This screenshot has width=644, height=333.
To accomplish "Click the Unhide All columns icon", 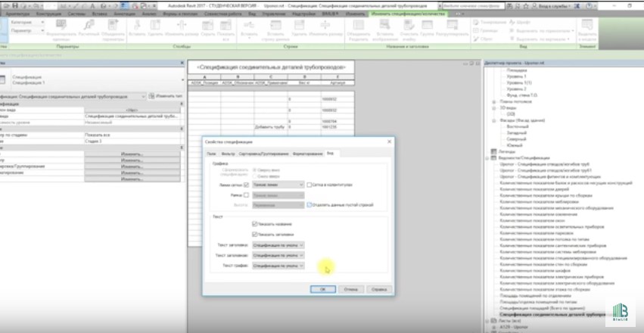I will [226, 26].
